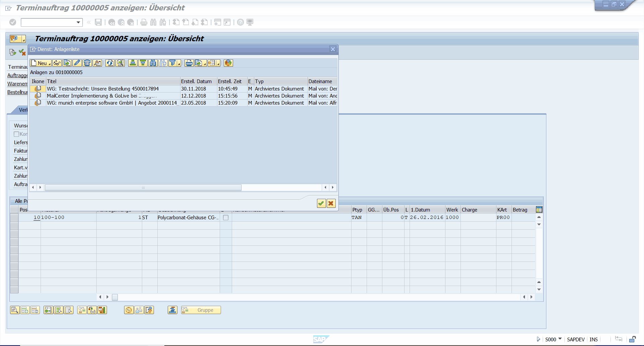Toggle the checkbox in the Polycarbonat-Gehäuse row
Viewport: 644px width, 346px height.
226,218
